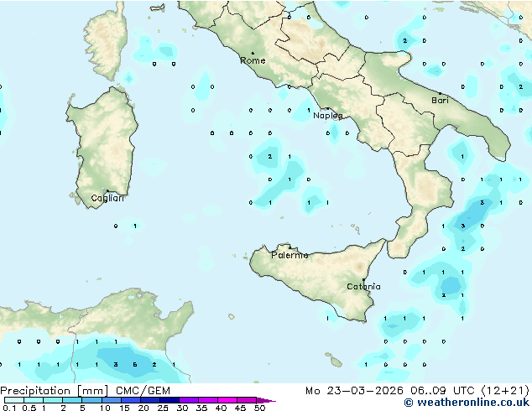This screenshot has width=532, height=411.
Task: Click the '0.1' legend scale label
Action: pyautogui.click(x=9, y=408)
